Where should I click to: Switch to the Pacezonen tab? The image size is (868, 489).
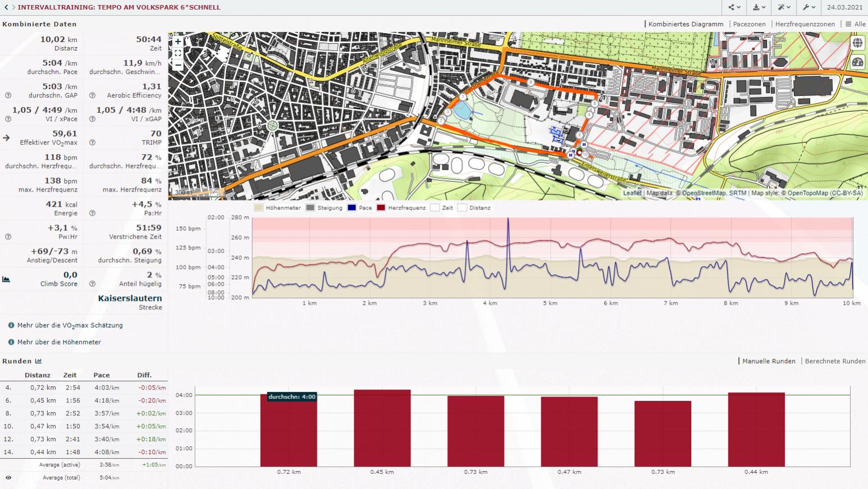click(749, 24)
